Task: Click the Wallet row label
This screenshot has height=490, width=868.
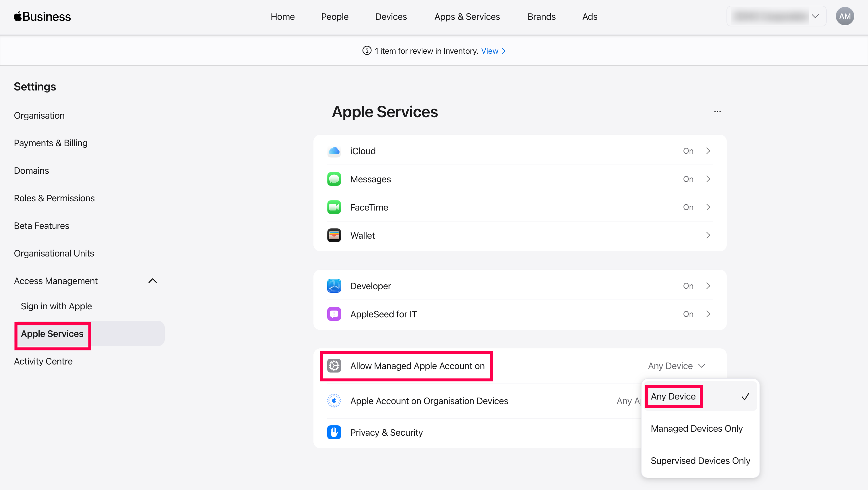Action: point(362,236)
